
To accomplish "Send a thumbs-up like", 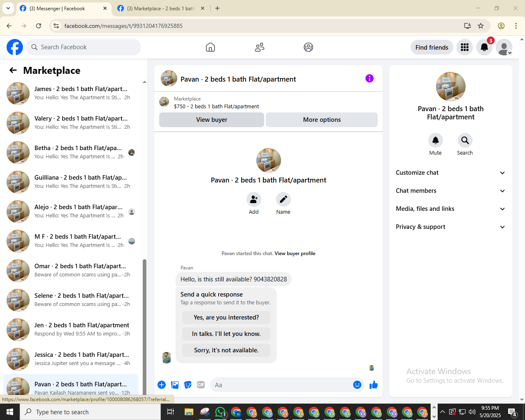I will coord(374,385).
